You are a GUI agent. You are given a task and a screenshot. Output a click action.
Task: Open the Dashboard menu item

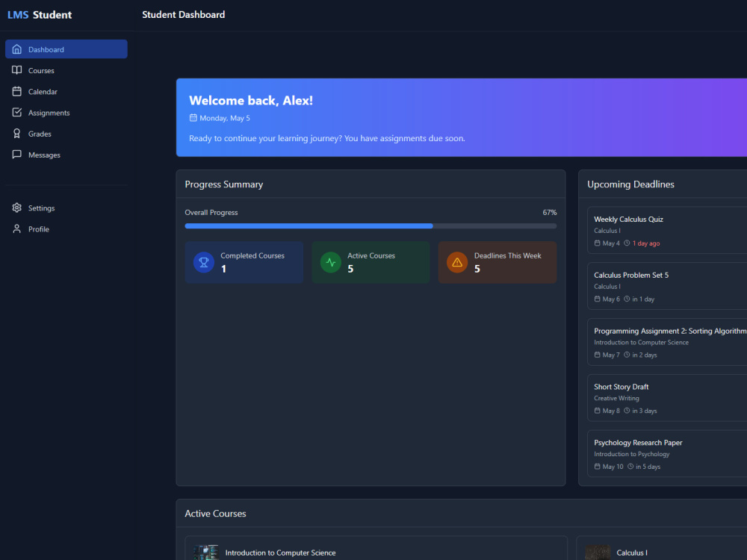coord(66,49)
